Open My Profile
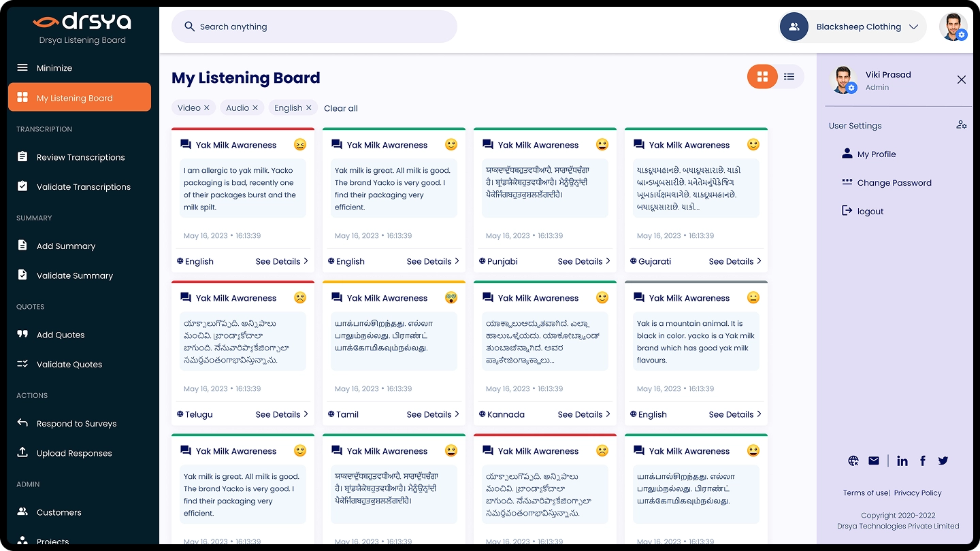The image size is (980, 551). [868, 154]
